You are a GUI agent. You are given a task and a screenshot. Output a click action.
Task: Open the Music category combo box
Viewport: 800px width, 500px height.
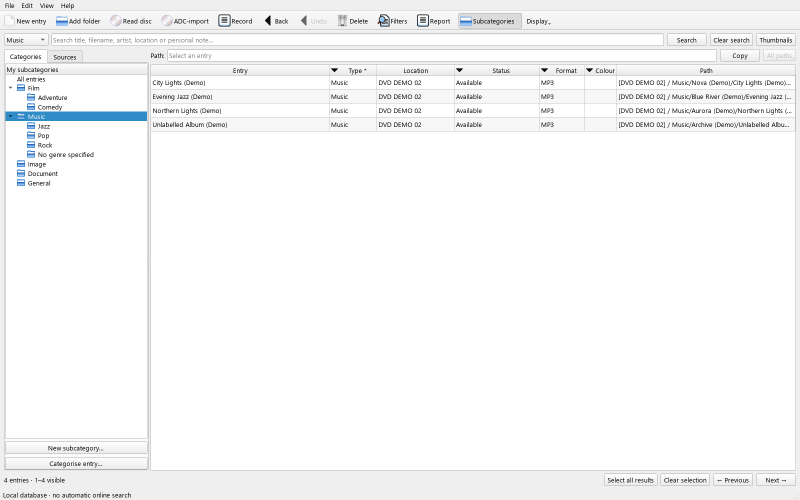point(26,40)
